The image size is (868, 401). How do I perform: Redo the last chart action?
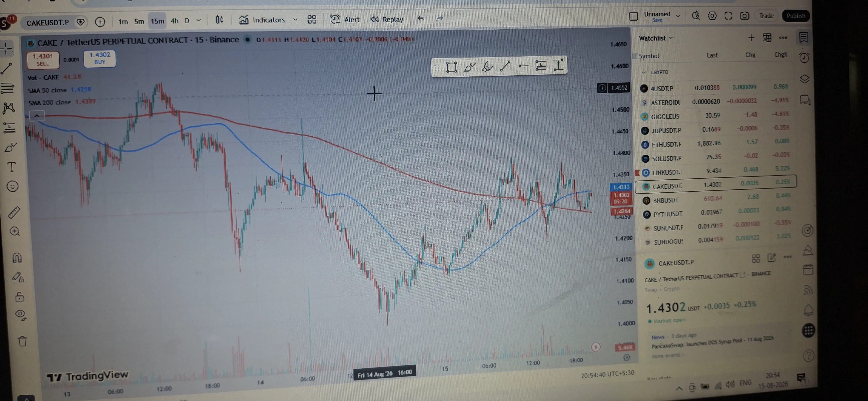point(439,19)
